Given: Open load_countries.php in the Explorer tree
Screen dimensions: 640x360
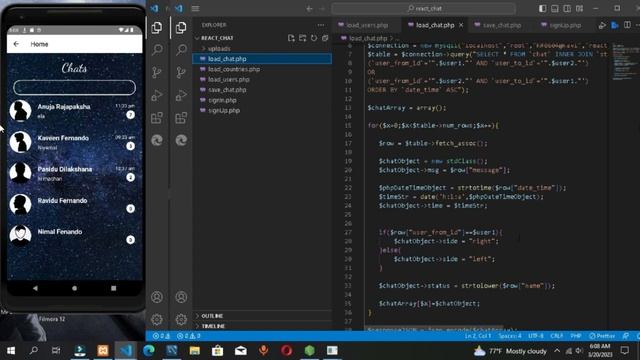Looking at the screenshot, I should click(262, 69).
